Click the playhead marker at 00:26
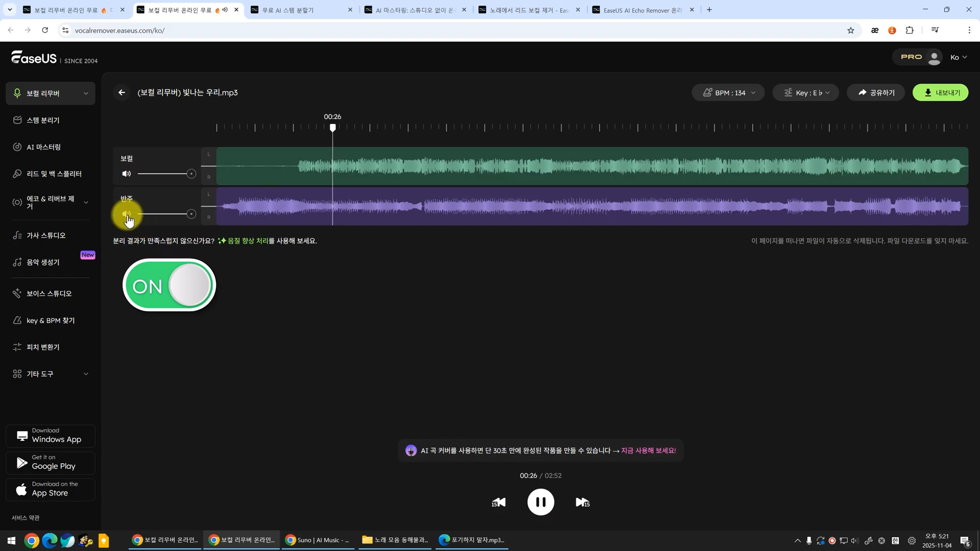The width and height of the screenshot is (980, 551). coord(333,128)
